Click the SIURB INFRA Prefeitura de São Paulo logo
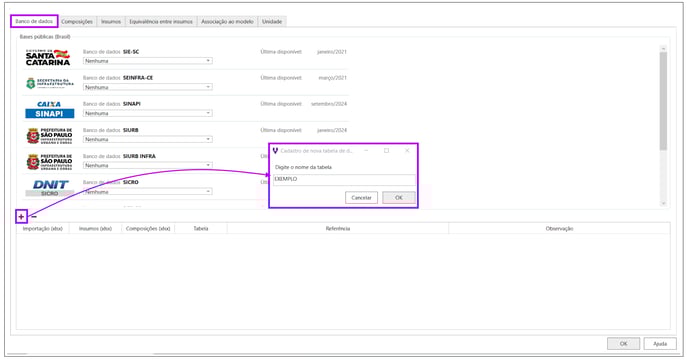The image size is (688, 362). [x=49, y=162]
